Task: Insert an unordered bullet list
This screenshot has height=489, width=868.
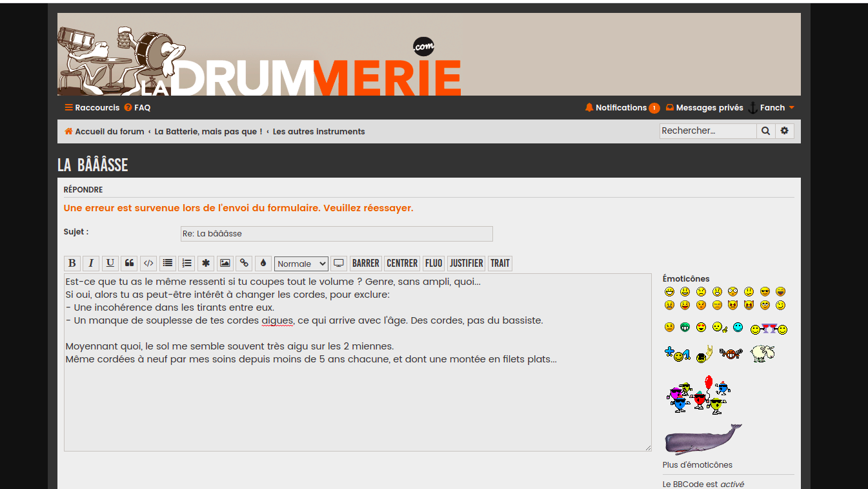Action: click(168, 264)
